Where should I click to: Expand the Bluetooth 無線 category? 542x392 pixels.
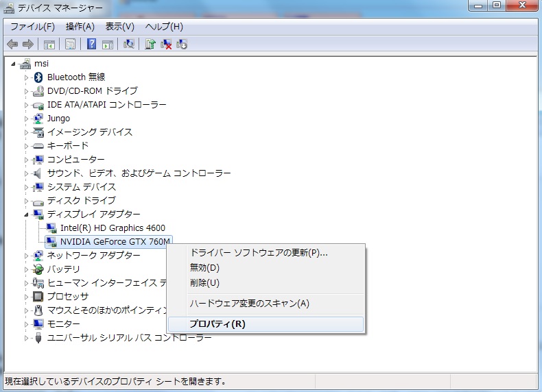pyautogui.click(x=27, y=77)
